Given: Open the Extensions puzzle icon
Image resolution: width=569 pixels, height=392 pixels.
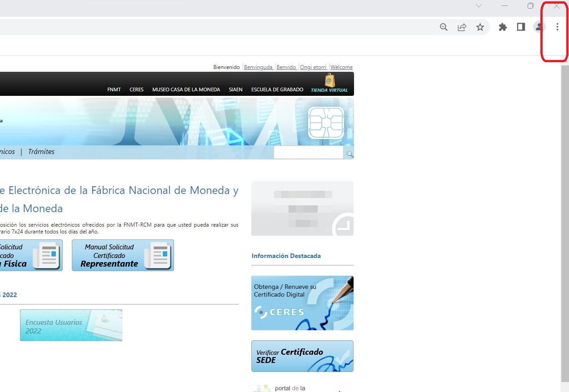Looking at the screenshot, I should (503, 27).
